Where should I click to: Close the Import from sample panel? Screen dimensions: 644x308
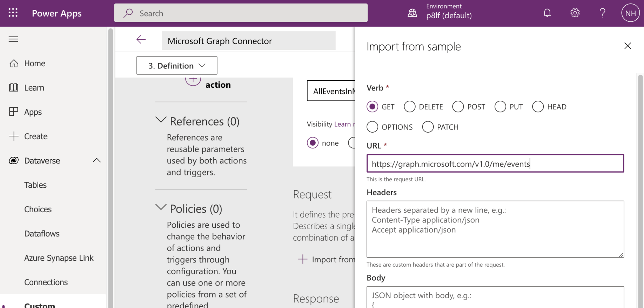click(628, 46)
